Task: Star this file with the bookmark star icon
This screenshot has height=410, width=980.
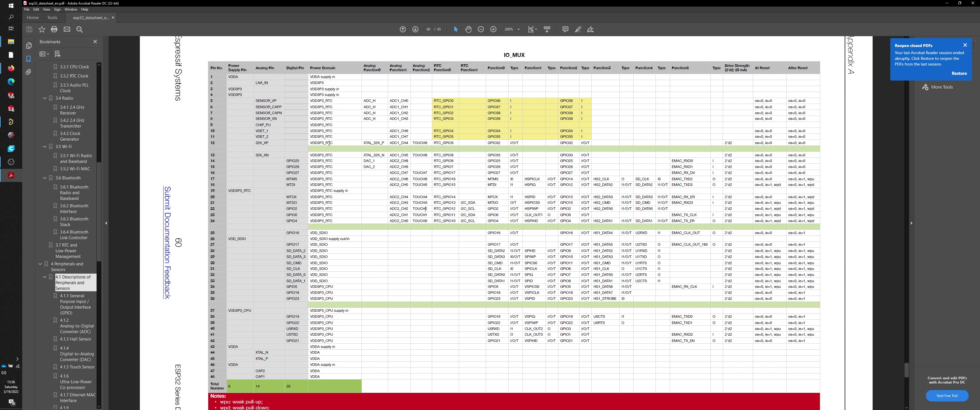Action: click(42, 29)
